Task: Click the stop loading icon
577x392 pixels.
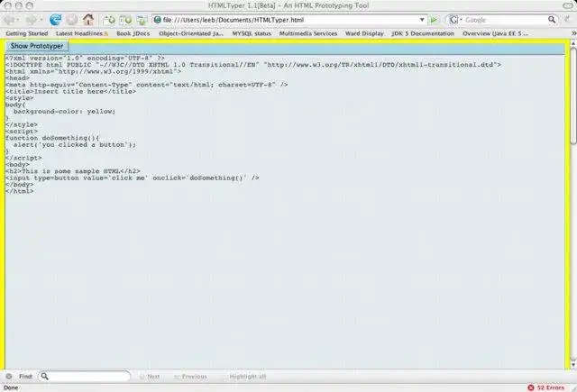Action: [72, 20]
